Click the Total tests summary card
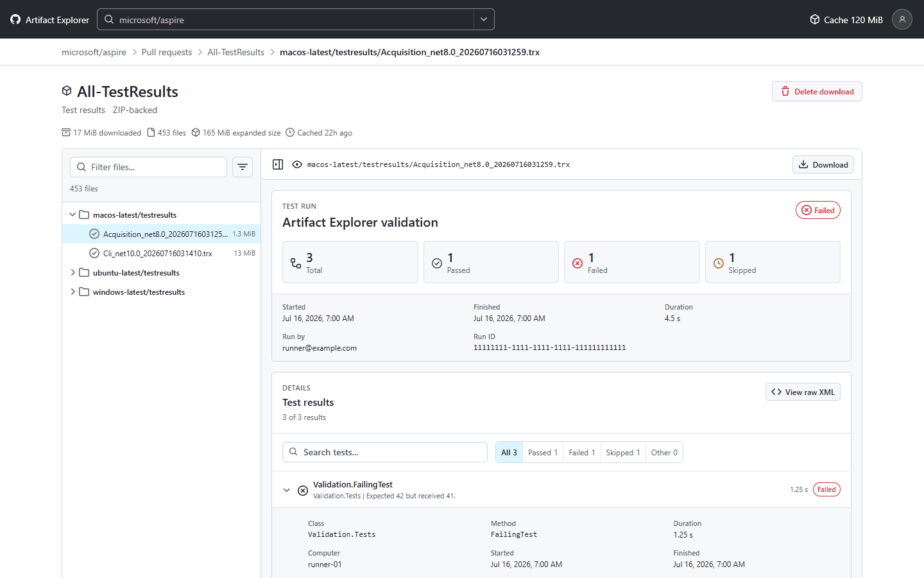924x578 pixels. [x=350, y=262]
